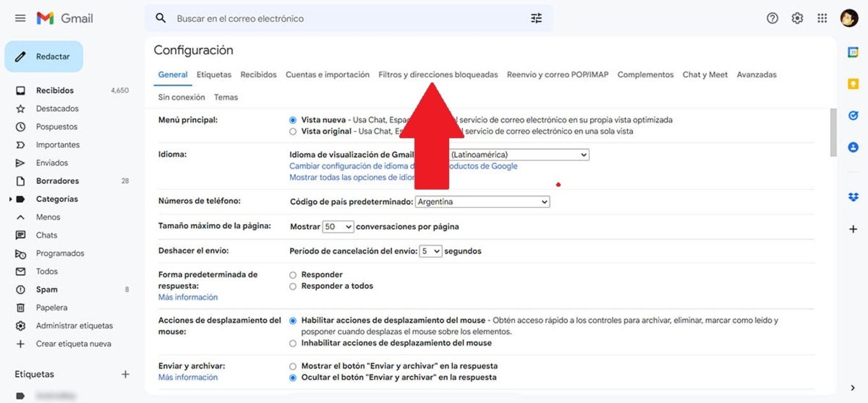Open Google Keep in the side panel

click(x=853, y=83)
